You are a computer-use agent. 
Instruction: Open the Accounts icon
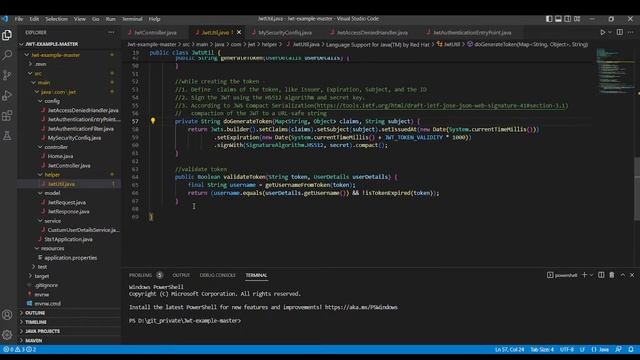pyautogui.click(x=7, y=315)
